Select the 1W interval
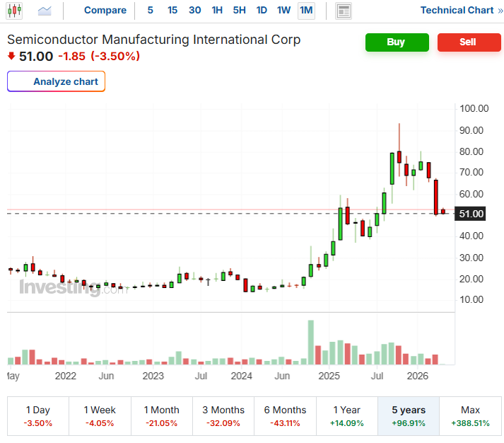The height and width of the screenshot is (443, 504). pos(284,11)
